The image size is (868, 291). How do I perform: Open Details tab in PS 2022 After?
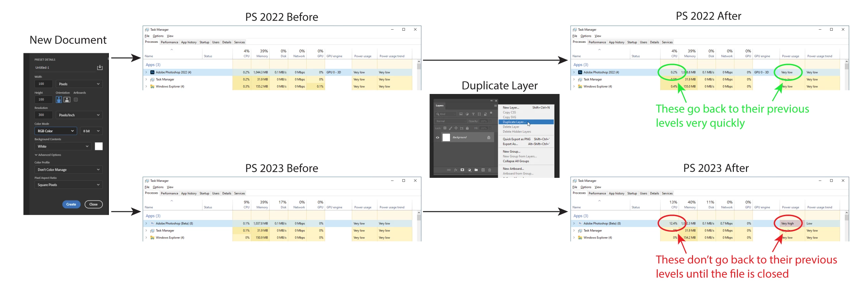click(655, 42)
